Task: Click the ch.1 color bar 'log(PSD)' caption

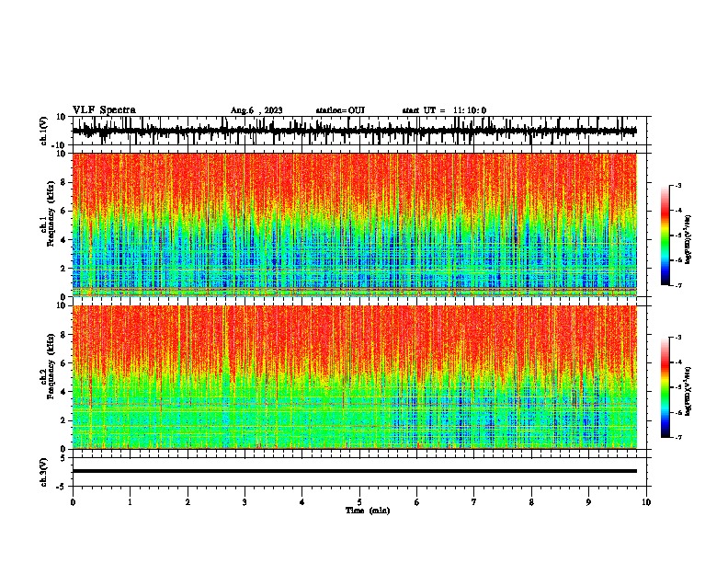Action: (x=688, y=239)
